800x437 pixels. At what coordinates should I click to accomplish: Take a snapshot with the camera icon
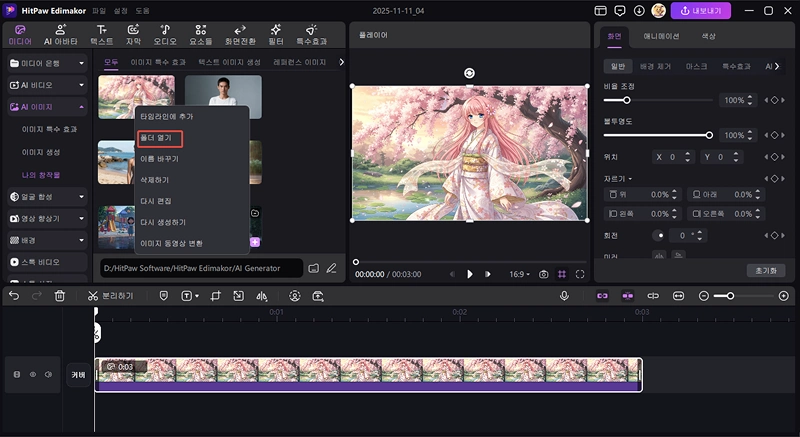(x=543, y=274)
